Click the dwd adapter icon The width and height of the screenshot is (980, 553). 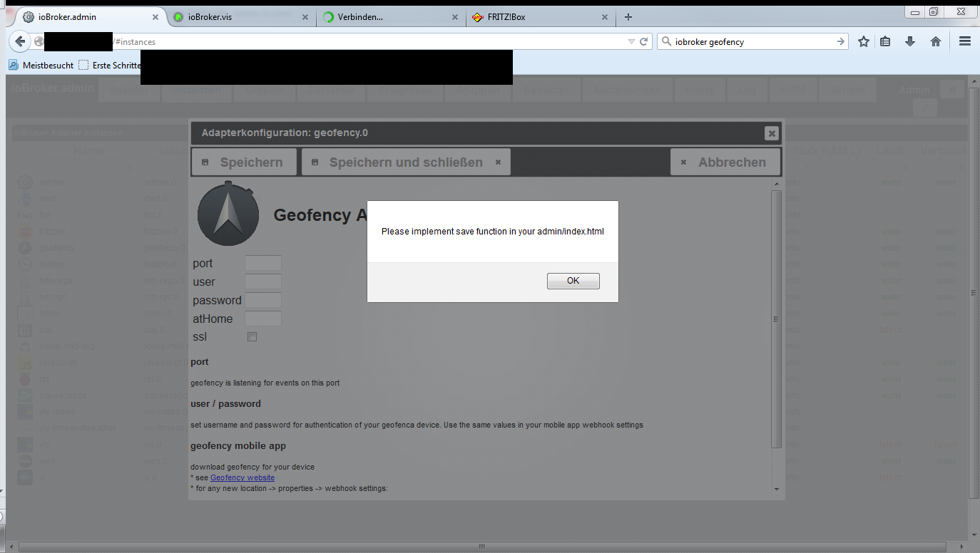[x=26, y=198]
